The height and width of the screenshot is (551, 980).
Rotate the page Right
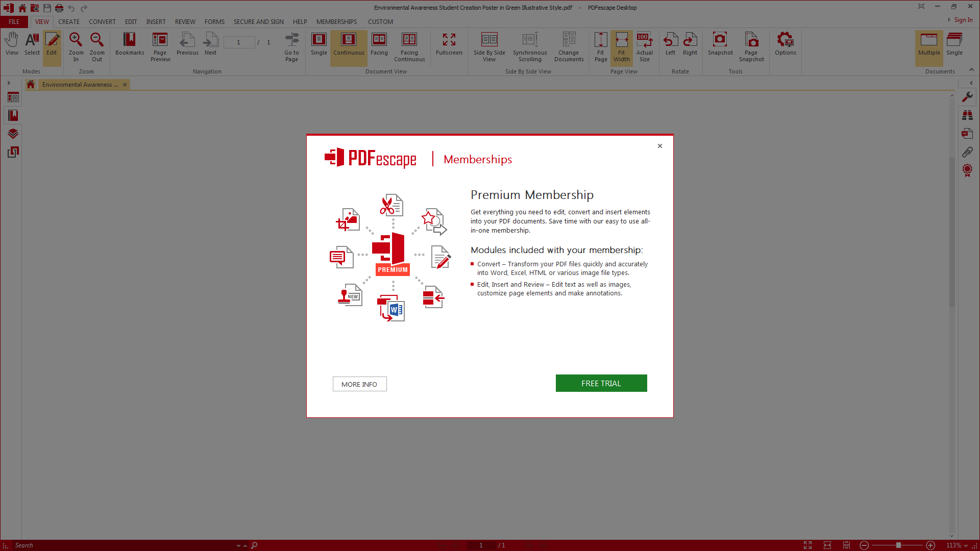690,44
